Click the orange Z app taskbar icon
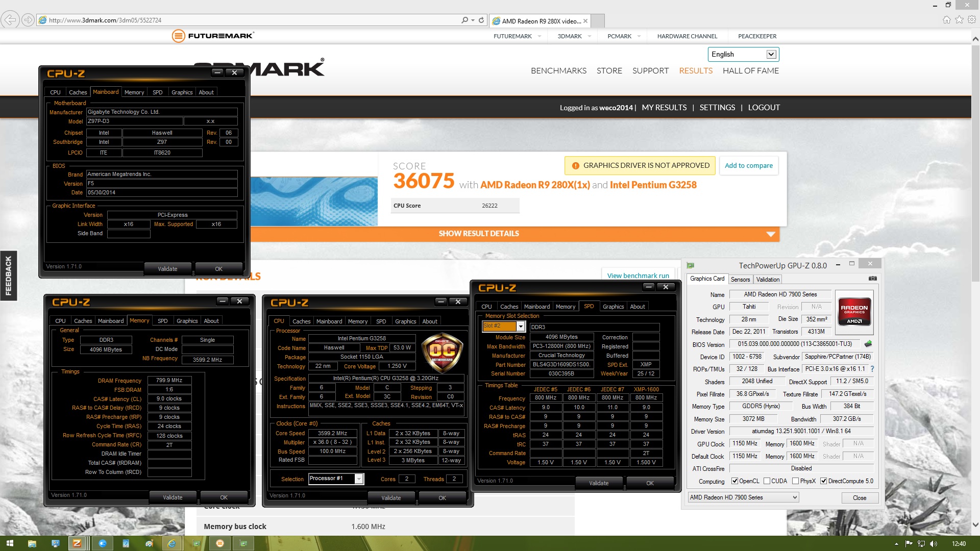 pyautogui.click(x=77, y=543)
